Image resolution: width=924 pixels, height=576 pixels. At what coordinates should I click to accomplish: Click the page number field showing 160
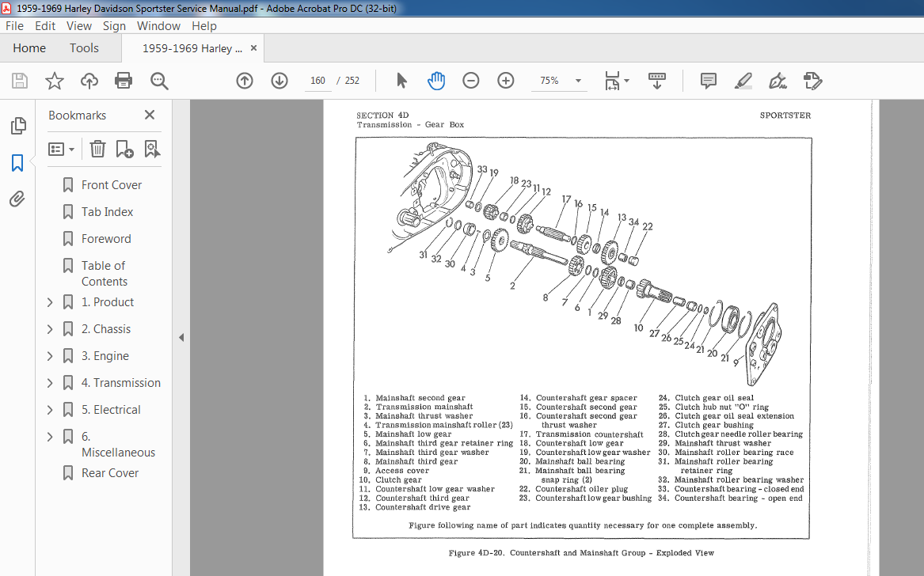tap(318, 81)
